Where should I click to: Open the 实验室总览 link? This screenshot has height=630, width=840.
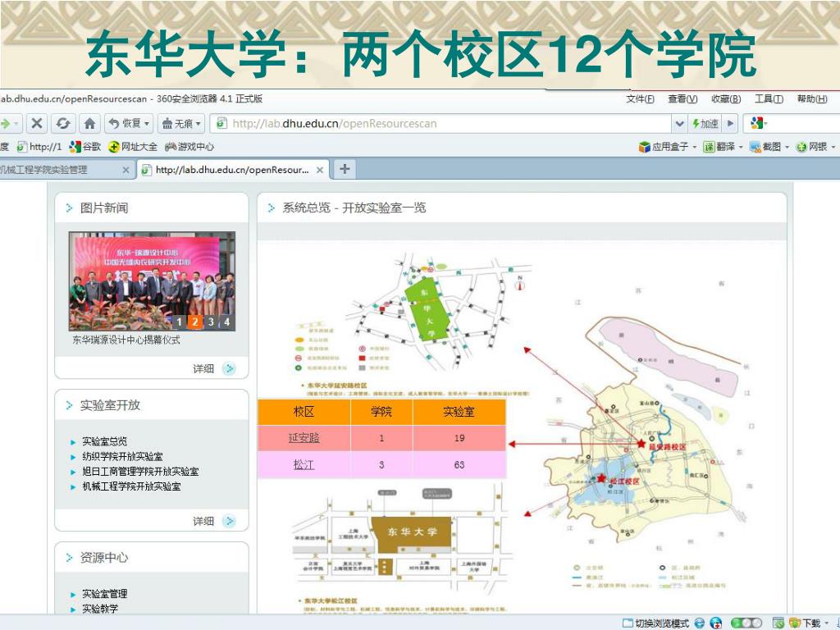pos(104,441)
